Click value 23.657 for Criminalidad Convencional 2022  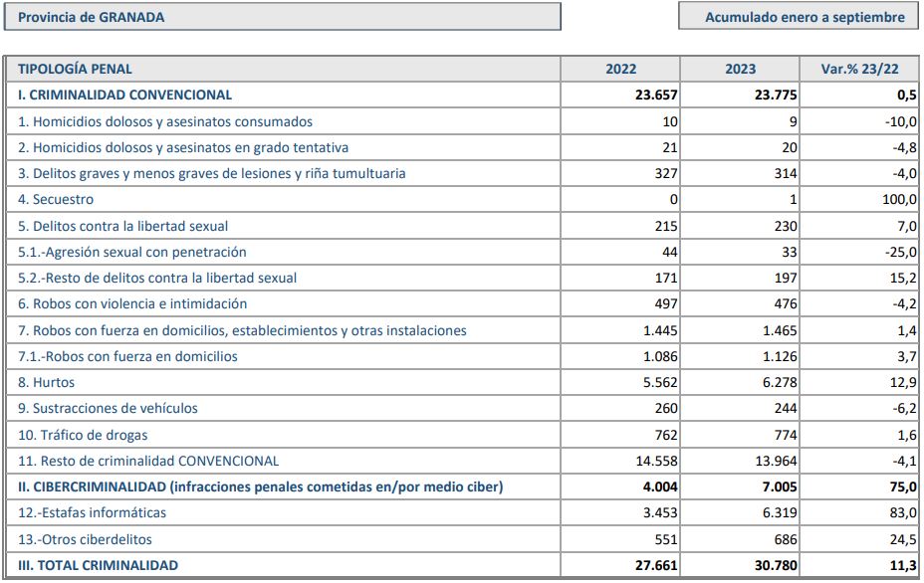pyautogui.click(x=656, y=95)
